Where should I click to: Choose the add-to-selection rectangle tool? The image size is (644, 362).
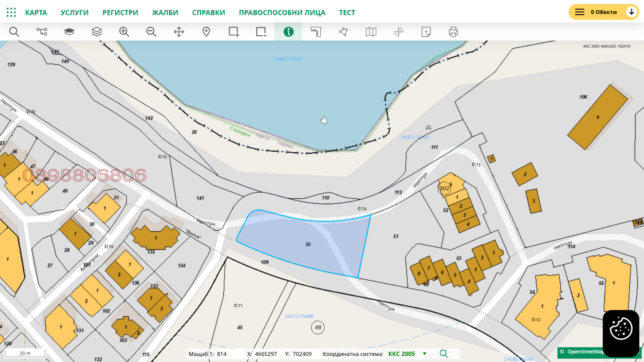point(233,32)
